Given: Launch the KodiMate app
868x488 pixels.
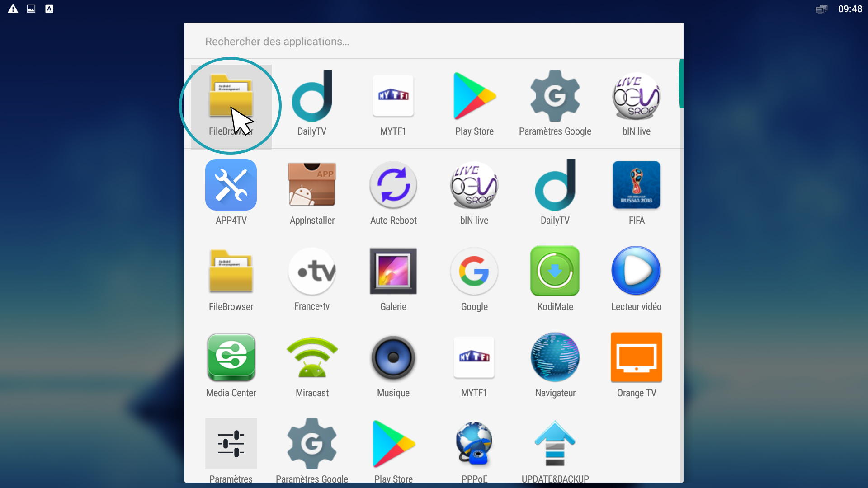Looking at the screenshot, I should click(x=555, y=279).
